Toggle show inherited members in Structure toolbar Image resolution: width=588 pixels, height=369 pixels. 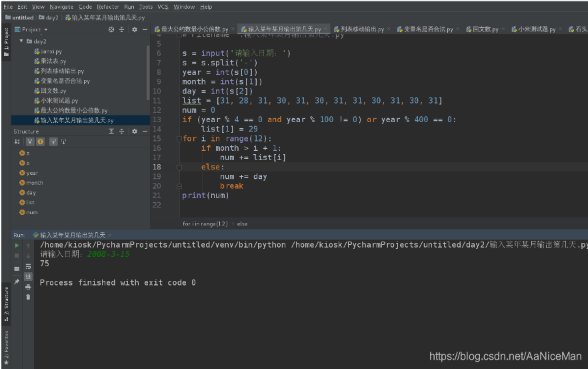(29, 141)
